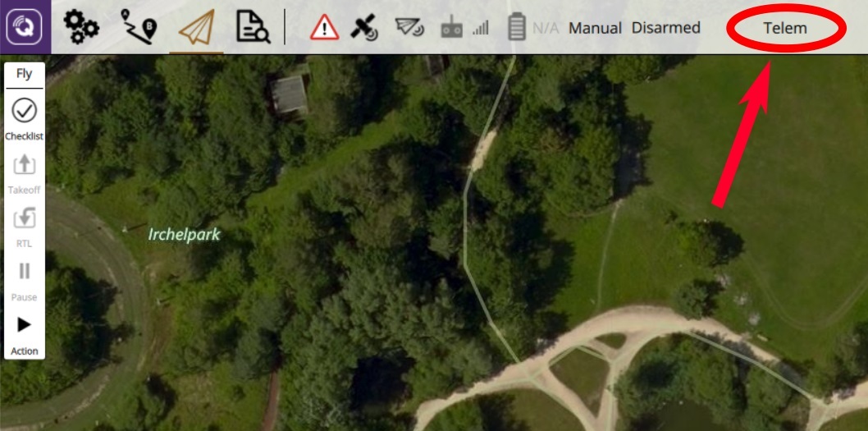Screen dimensions: 868x431
Task: Select the Fly view paper plane icon
Action: click(196, 27)
